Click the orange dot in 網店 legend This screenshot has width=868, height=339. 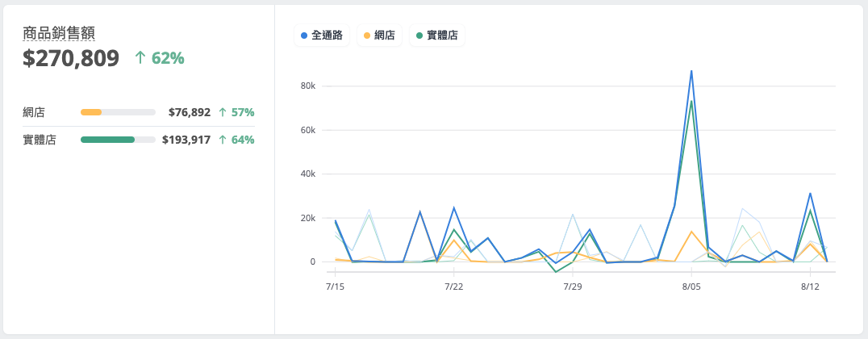[x=367, y=36]
